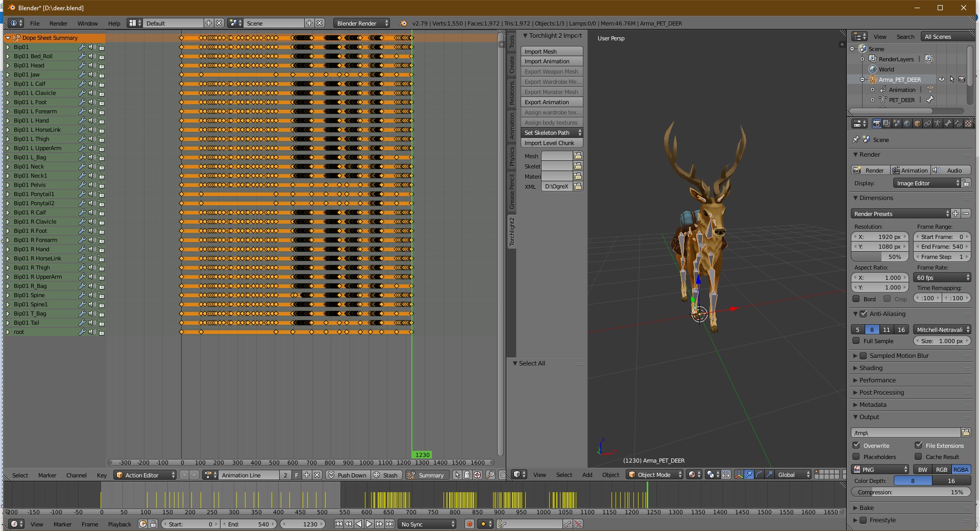Jump to the last frame of playback
Viewport: 980px width, 531px height.
pos(389,524)
